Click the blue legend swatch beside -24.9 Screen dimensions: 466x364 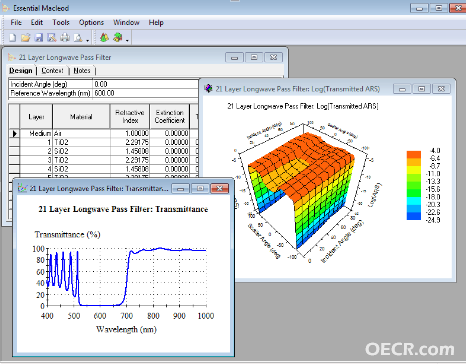pos(414,216)
